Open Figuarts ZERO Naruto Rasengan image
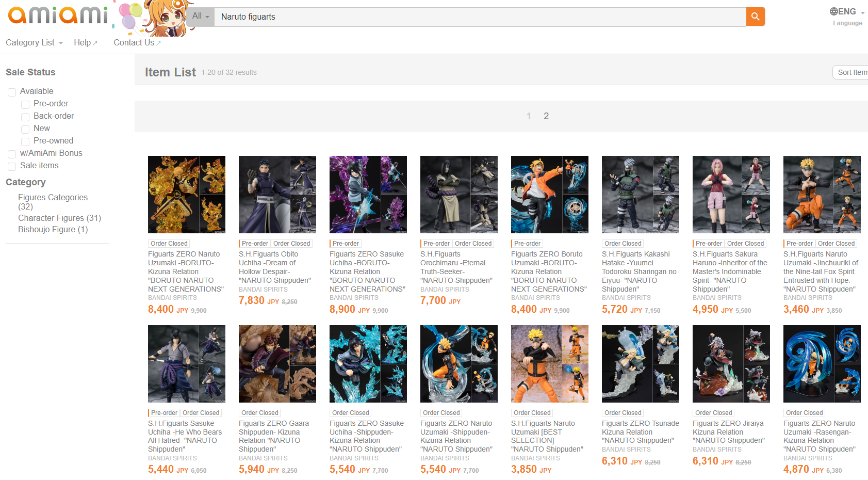Viewport: 868px width, 480px height. 822,364
